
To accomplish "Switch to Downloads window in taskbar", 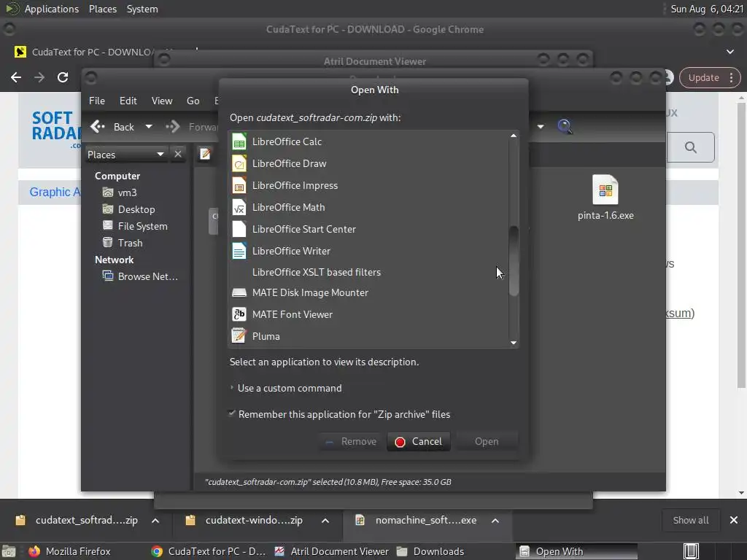I will pyautogui.click(x=430, y=551).
